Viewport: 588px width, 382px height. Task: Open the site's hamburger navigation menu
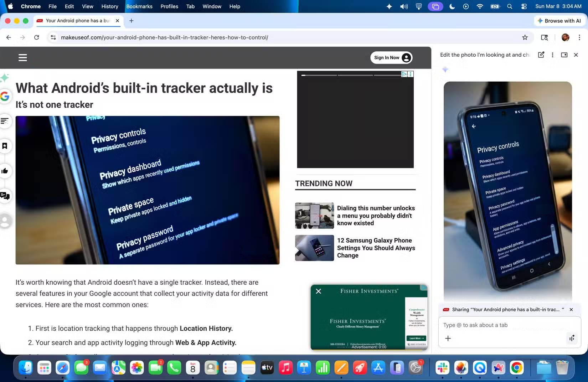22,57
